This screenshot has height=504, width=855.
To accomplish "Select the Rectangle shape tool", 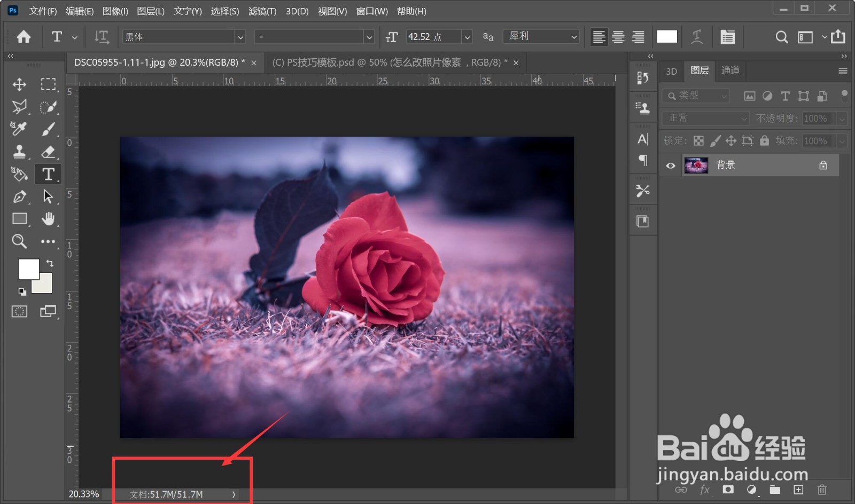I will point(20,219).
